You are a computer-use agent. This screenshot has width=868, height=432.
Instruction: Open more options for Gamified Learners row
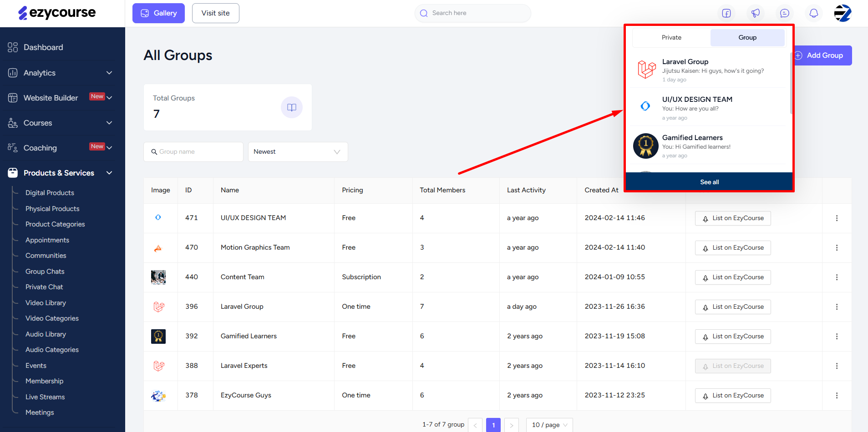click(x=837, y=337)
